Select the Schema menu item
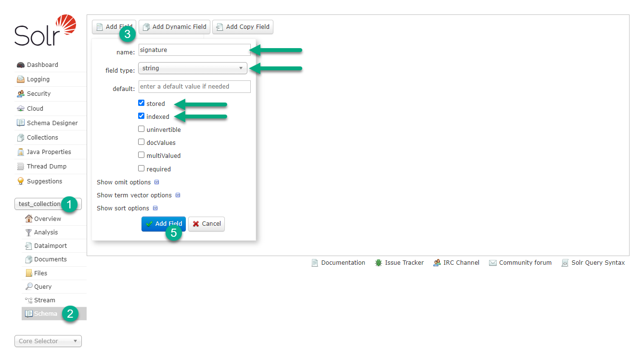 pos(54,313)
